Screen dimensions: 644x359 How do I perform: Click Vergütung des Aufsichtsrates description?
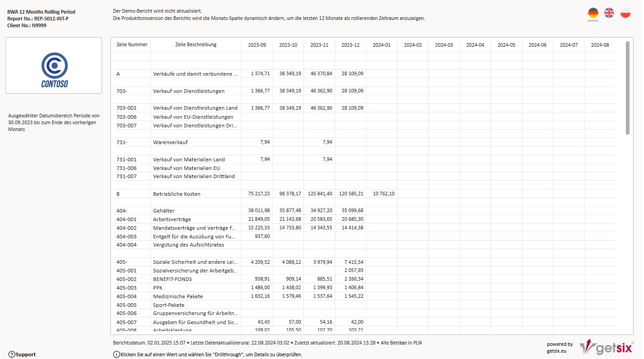click(x=189, y=245)
